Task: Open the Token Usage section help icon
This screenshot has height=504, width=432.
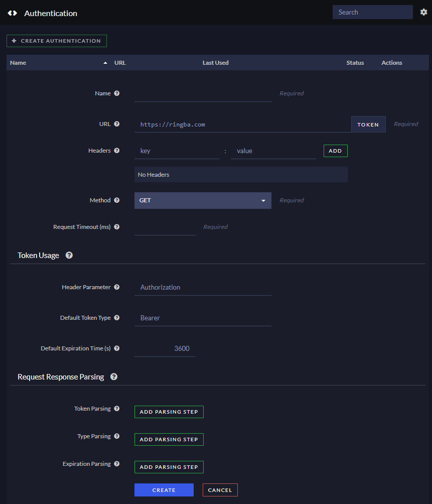Action: pos(69,255)
